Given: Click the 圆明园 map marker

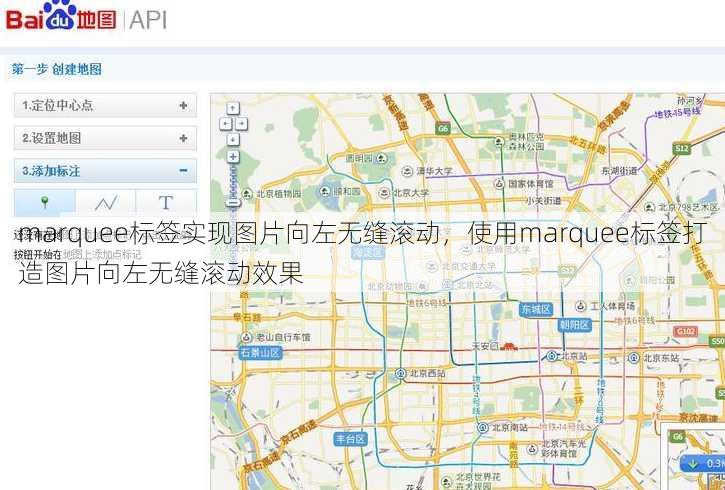Looking at the screenshot, I should pos(381,159).
